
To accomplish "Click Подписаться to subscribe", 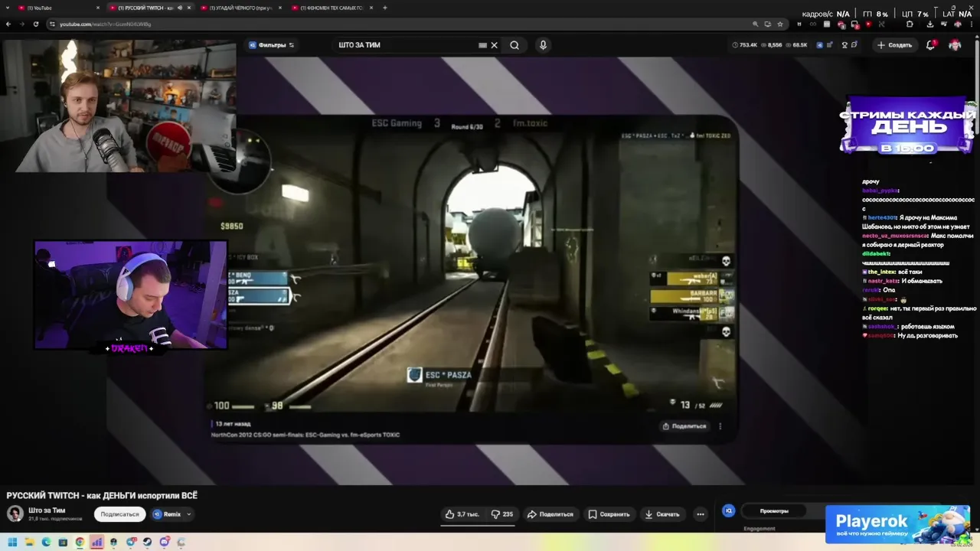I will [120, 514].
